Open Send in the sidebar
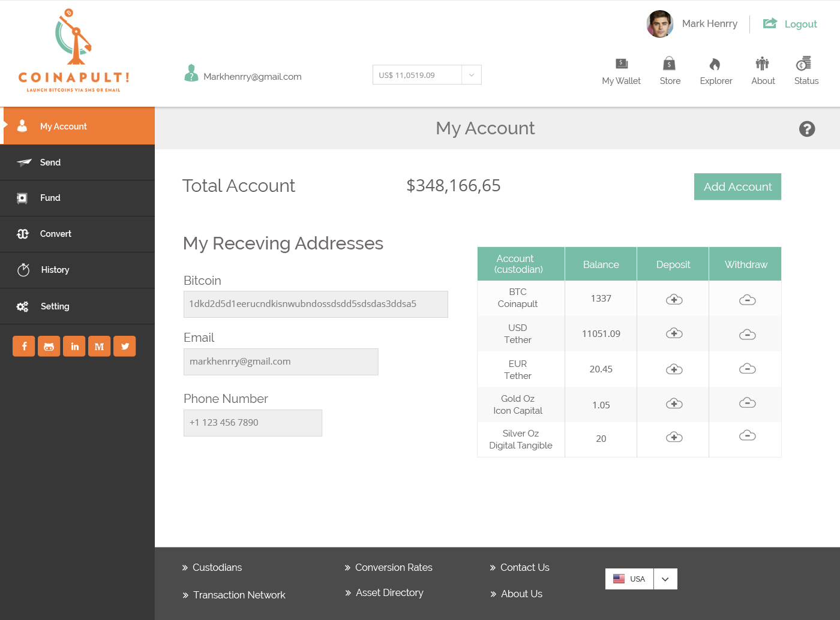This screenshot has height=620, width=840. click(77, 162)
